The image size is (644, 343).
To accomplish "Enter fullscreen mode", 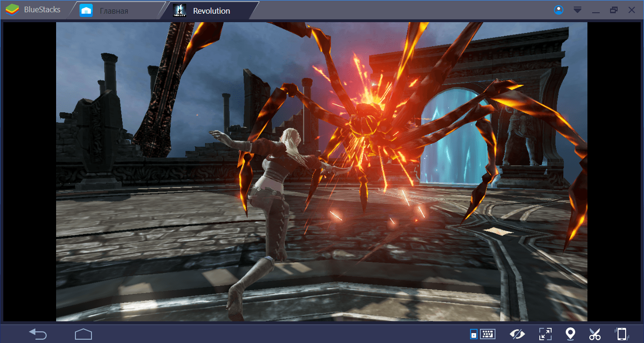I will click(x=545, y=334).
